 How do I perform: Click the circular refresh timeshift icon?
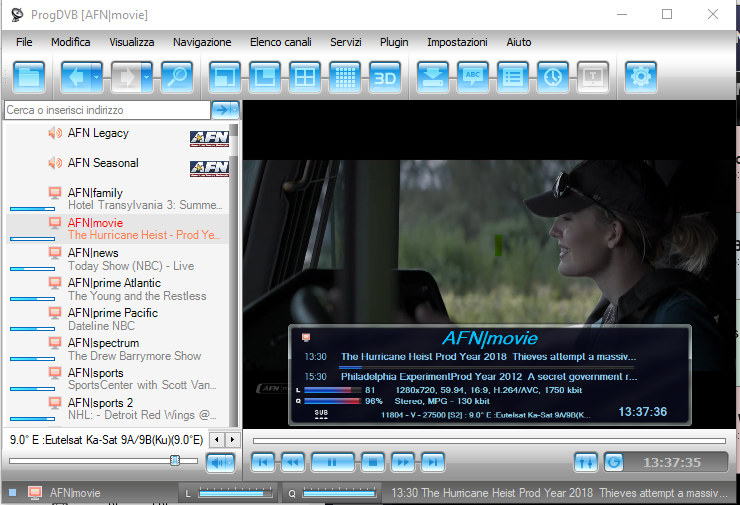tap(614, 462)
